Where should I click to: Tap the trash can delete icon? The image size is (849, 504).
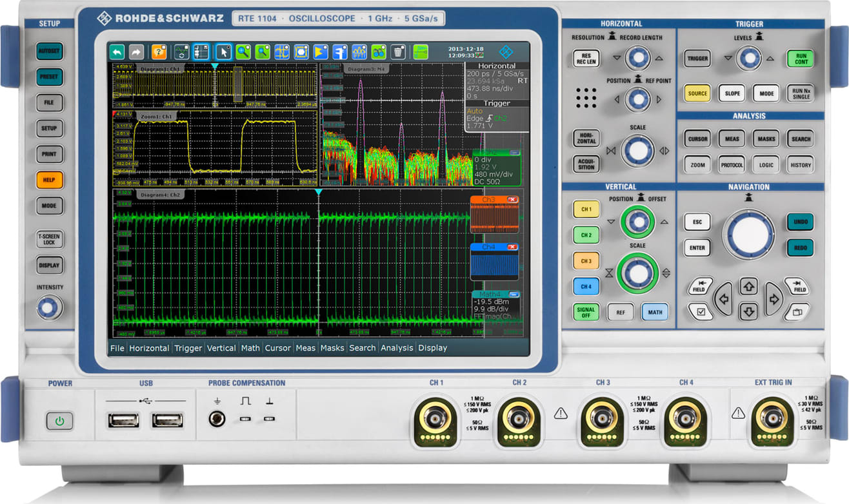tap(398, 52)
